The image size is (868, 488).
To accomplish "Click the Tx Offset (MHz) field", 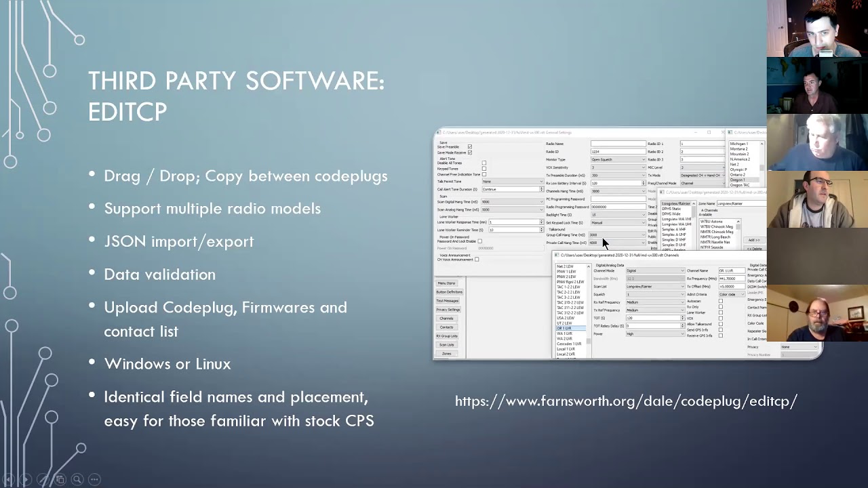I will click(732, 287).
